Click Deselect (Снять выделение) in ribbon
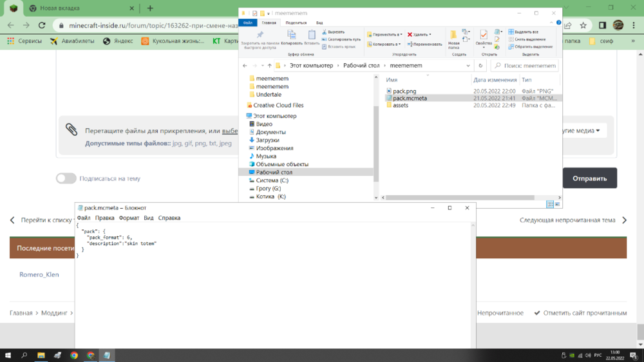This screenshot has width=644, height=362. tap(527, 39)
